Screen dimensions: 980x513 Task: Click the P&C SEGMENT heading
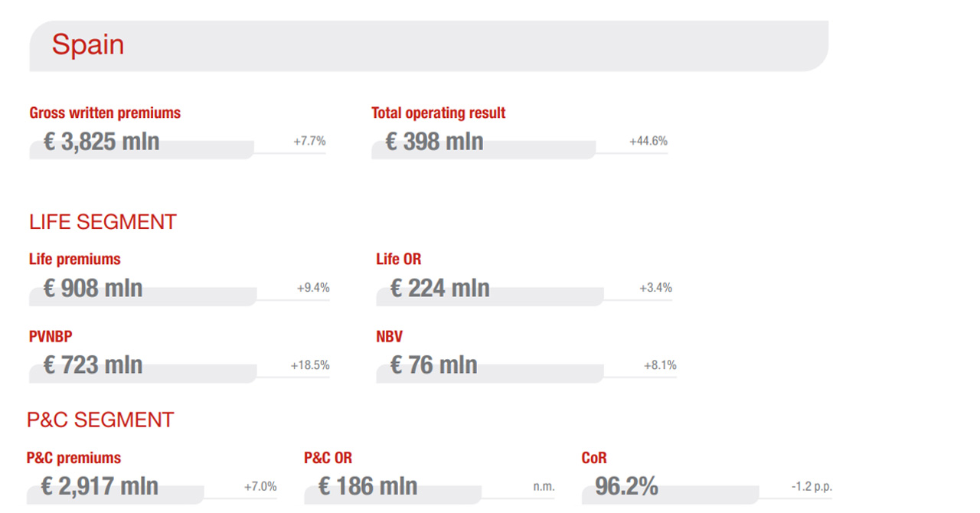point(100,420)
